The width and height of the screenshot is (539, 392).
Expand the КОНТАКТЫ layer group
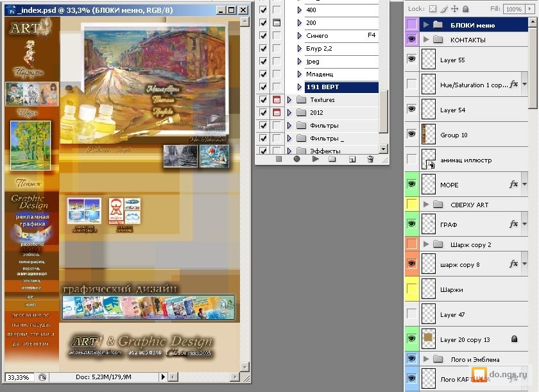426,39
